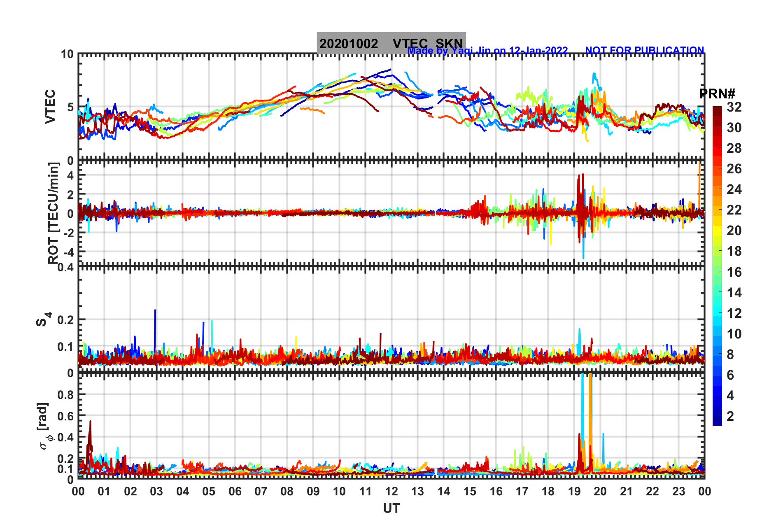Click hour tick label 06 on UT axis
The width and height of the screenshot is (783, 532).
pos(235,491)
